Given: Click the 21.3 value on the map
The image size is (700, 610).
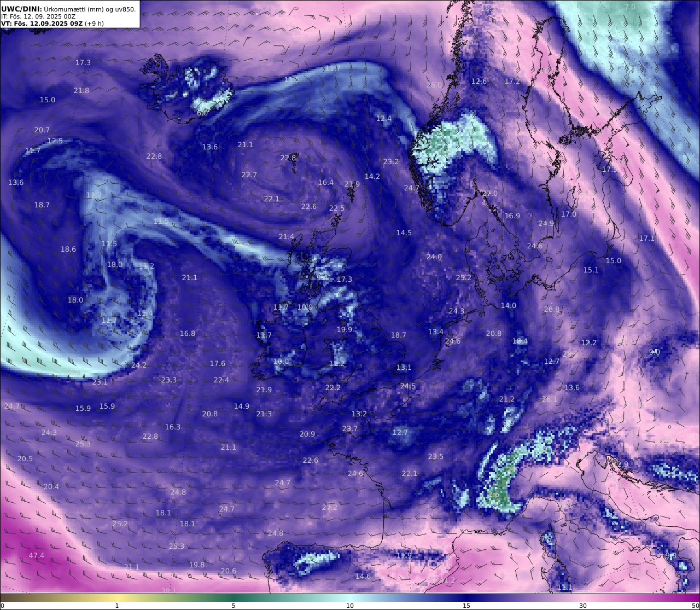Looking at the screenshot, I should click(264, 414).
